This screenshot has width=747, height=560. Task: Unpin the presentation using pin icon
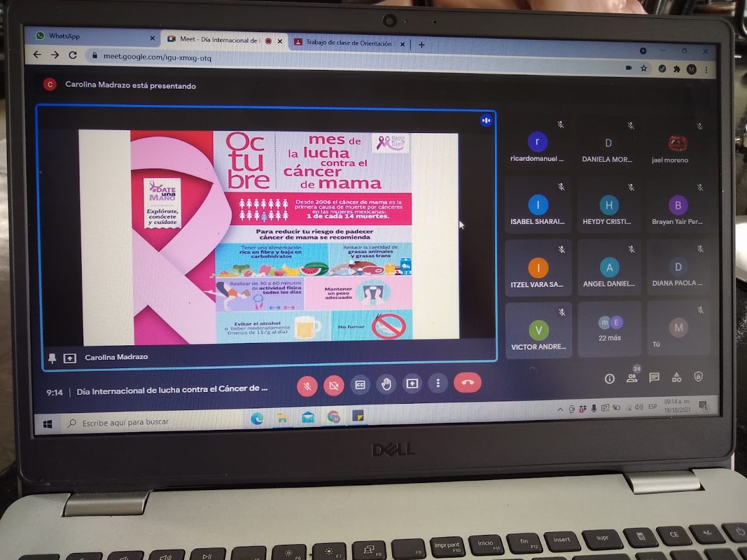coord(52,358)
